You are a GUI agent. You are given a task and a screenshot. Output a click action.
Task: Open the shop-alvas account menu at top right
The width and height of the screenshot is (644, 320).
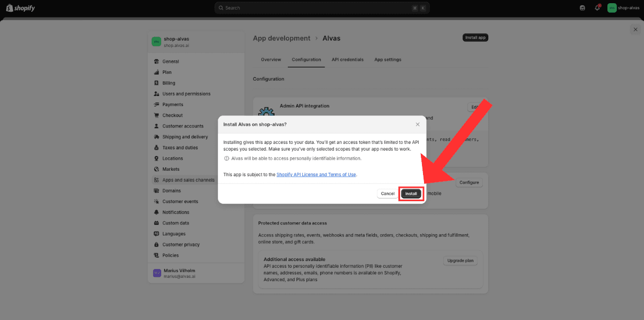pos(623,8)
